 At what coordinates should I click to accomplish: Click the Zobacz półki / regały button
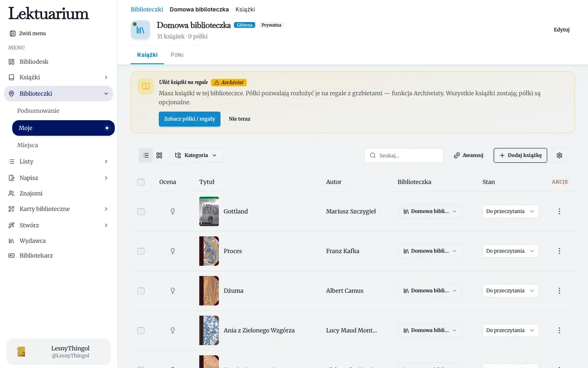coord(190,119)
